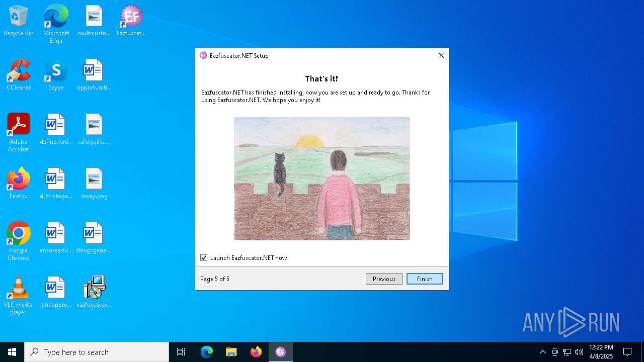Select the districtope... Word document
Screen dimensions: 644x362
pyautogui.click(x=56, y=184)
